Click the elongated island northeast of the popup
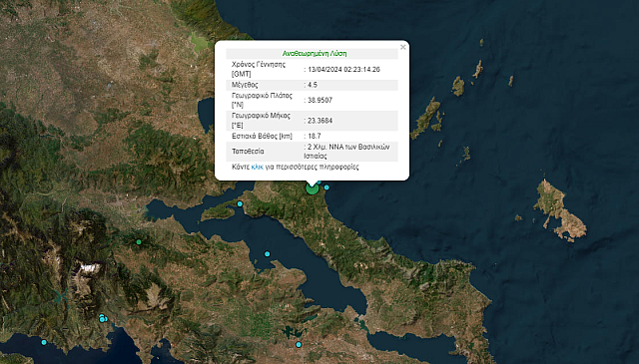 tap(425, 118)
